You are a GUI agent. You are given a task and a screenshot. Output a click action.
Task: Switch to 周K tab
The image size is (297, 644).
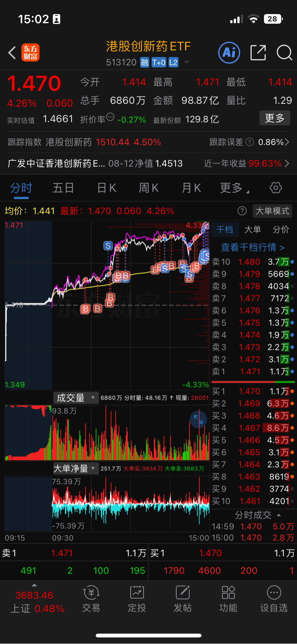tap(148, 188)
